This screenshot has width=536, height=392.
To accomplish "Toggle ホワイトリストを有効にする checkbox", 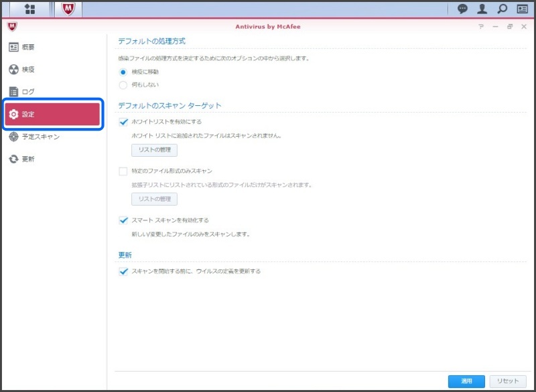I will [x=123, y=122].
